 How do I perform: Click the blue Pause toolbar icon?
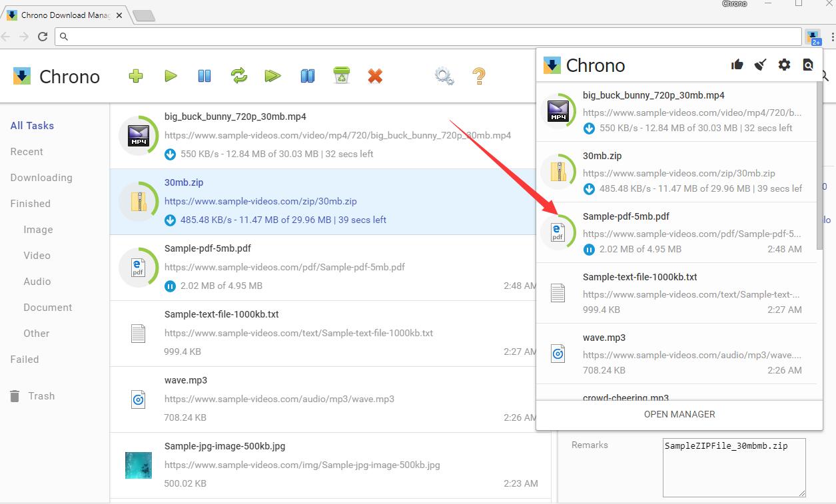click(x=205, y=76)
